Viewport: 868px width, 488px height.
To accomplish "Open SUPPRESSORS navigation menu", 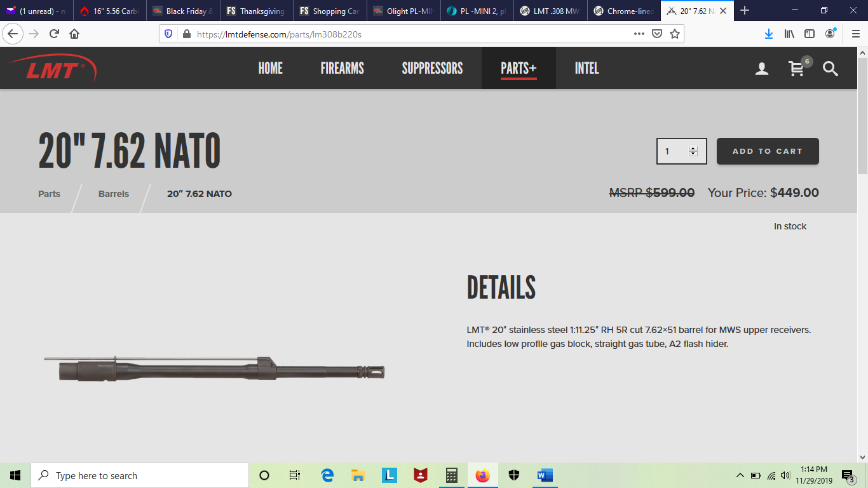I will [x=432, y=68].
